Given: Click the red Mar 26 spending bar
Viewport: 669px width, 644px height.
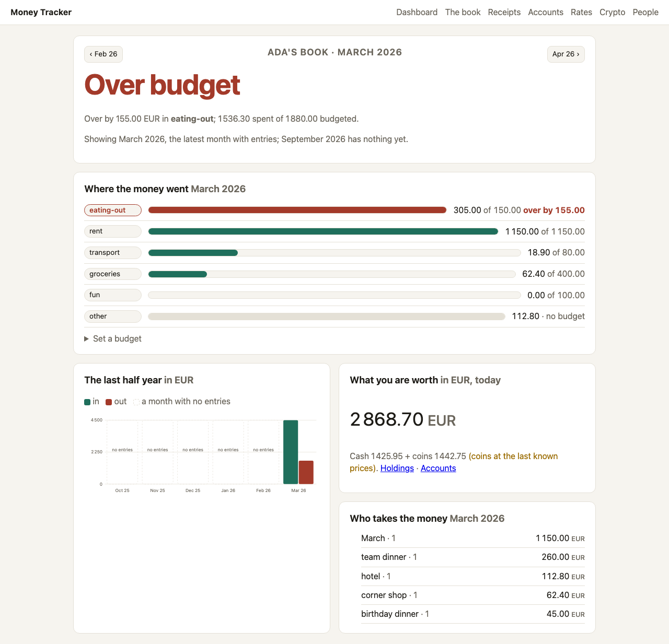Looking at the screenshot, I should 306,473.
